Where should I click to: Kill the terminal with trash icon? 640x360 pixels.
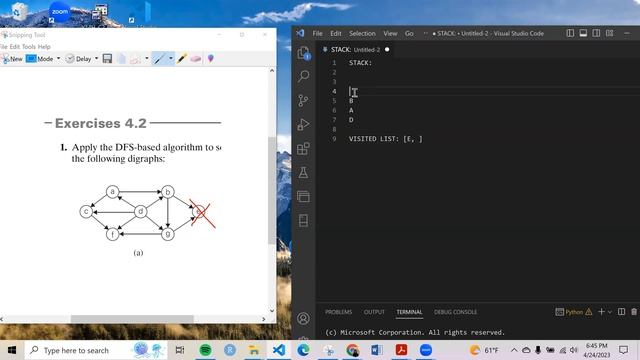pyautogui.click(x=634, y=312)
